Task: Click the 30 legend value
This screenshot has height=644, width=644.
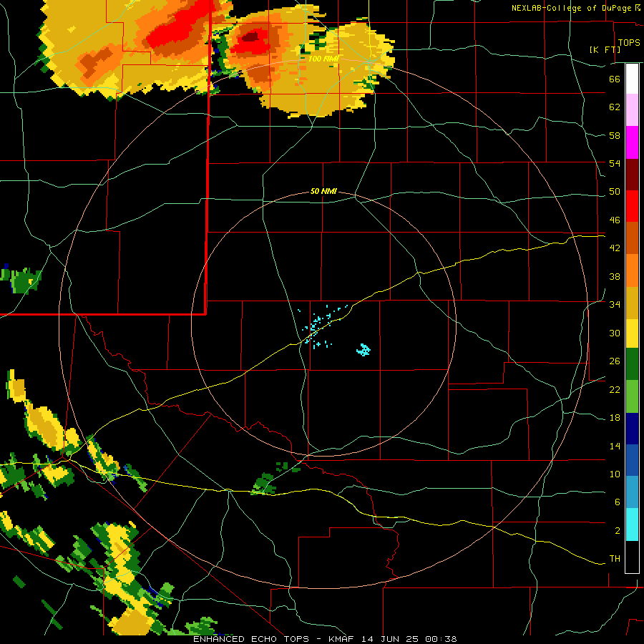Action: (615, 333)
